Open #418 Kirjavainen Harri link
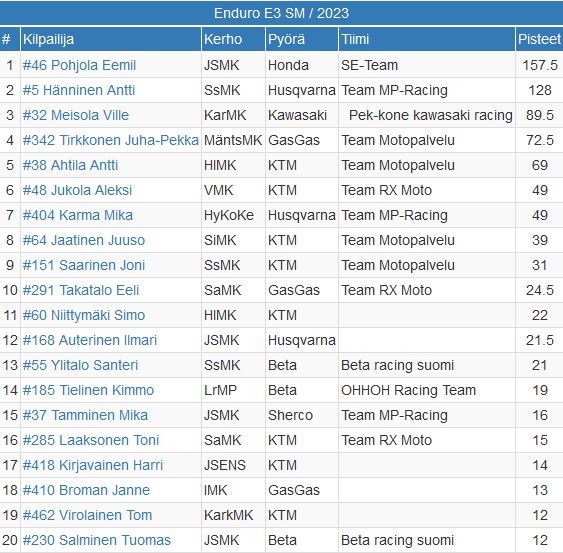This screenshot has width=563, height=553. 93,465
